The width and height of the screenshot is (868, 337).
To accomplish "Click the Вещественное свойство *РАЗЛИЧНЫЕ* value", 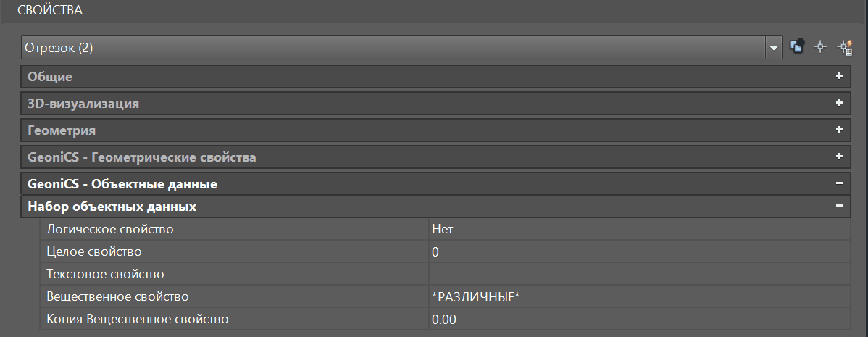I will click(x=638, y=296).
